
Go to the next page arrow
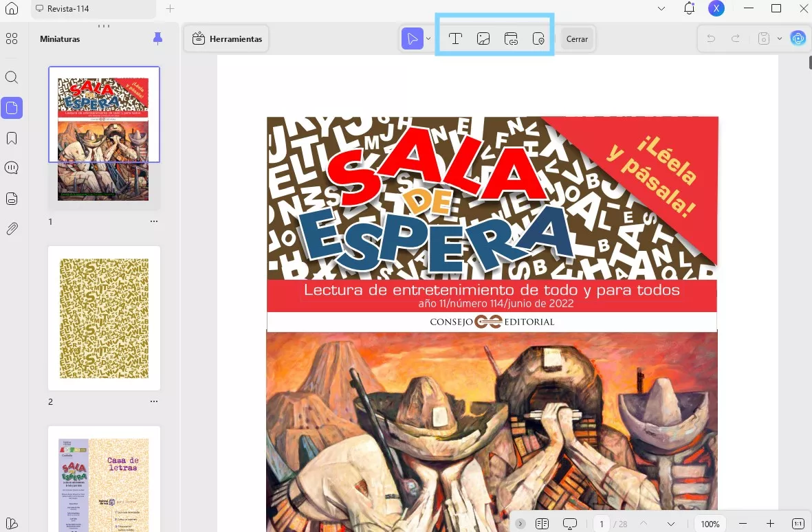coord(670,524)
